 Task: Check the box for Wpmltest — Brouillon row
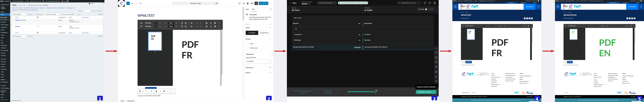pos(13,20)
